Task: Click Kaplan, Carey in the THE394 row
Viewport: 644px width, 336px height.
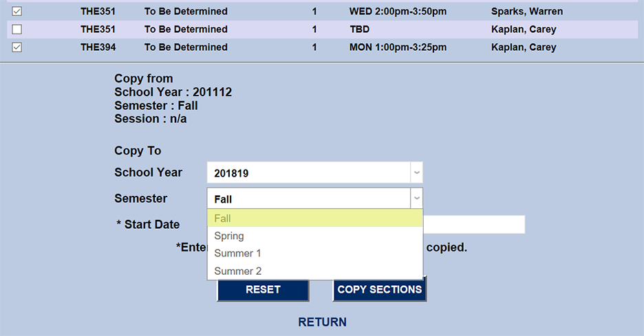Action: (523, 47)
